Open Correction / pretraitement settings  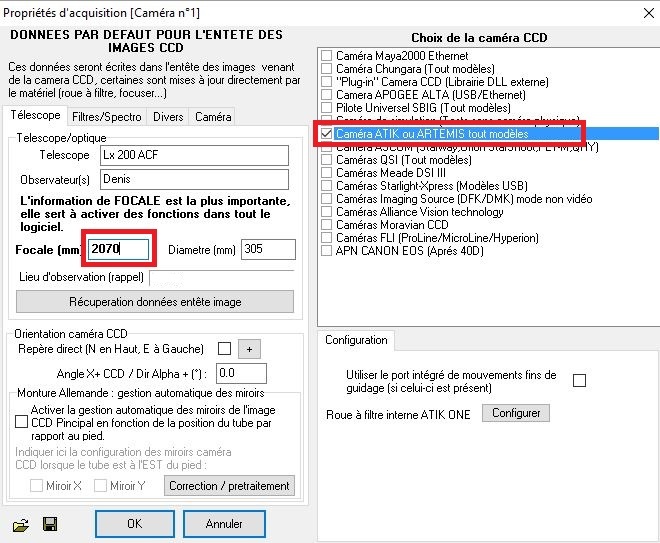(x=230, y=486)
